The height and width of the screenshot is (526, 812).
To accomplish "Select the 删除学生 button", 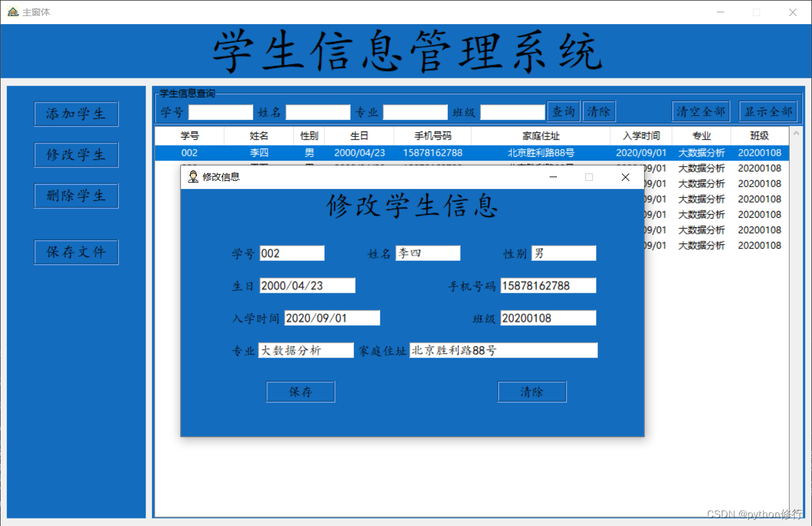I will tap(76, 196).
